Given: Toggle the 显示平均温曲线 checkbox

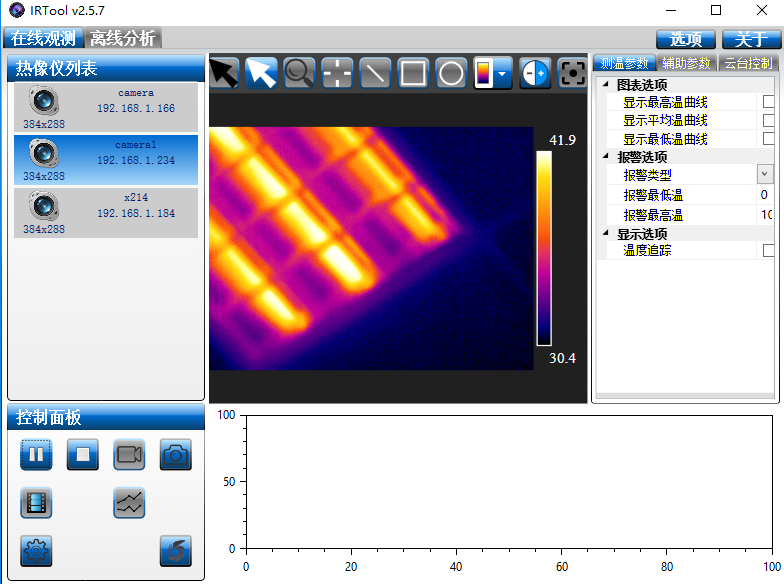Looking at the screenshot, I should point(768,120).
